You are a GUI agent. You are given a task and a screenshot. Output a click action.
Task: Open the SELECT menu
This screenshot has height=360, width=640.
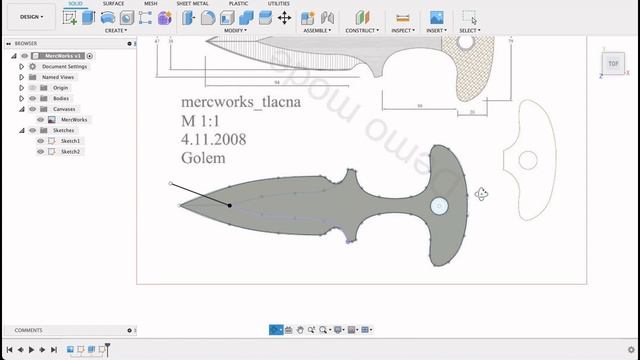pos(470,31)
